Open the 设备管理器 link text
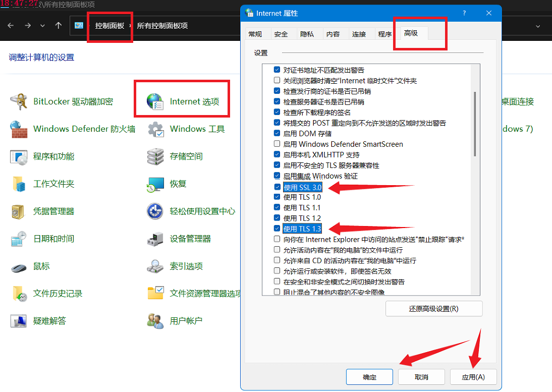The height and width of the screenshot is (392, 552). point(190,239)
